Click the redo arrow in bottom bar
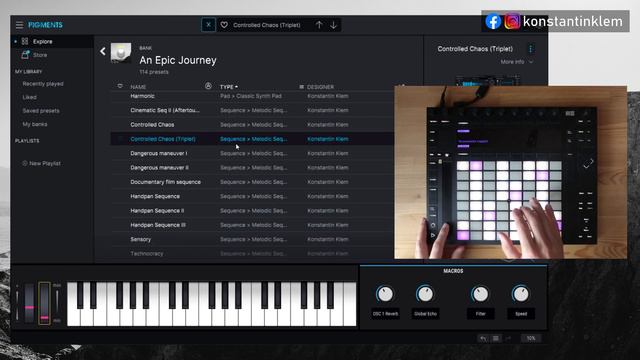The image size is (640, 360). (508, 338)
